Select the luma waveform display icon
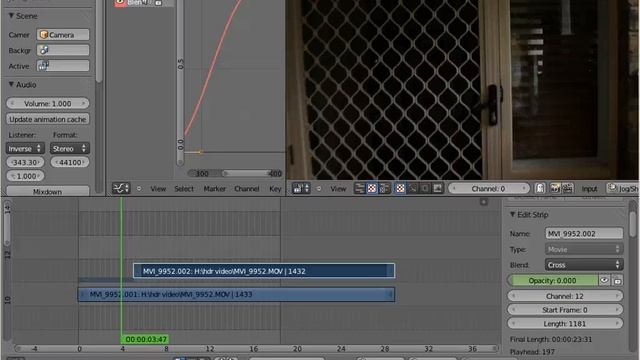Image resolution: width=640 pixels, height=360 pixels. 413,188
